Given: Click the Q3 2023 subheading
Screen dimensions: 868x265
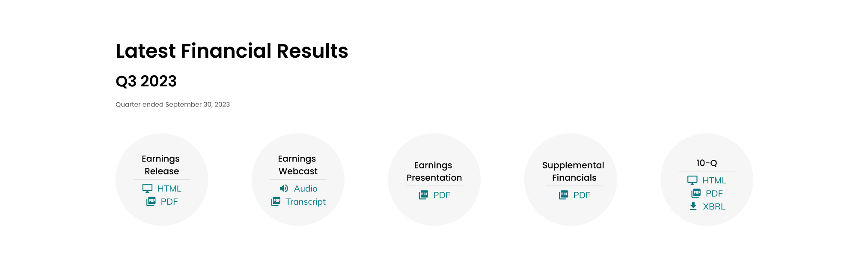Looking at the screenshot, I should 146,81.
